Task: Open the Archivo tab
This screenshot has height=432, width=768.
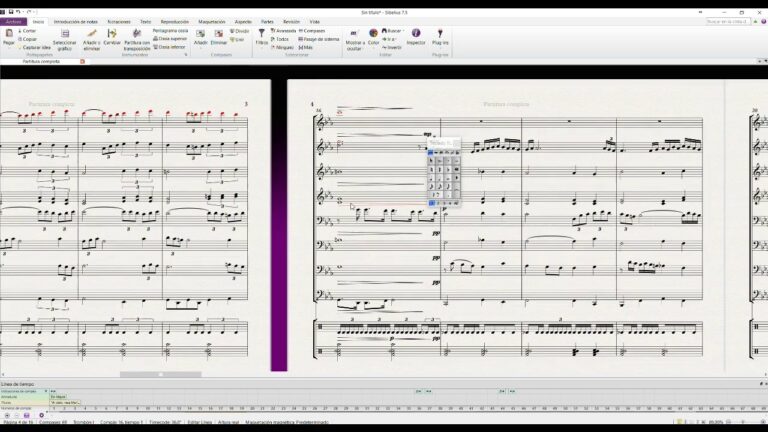Action: 13,22
